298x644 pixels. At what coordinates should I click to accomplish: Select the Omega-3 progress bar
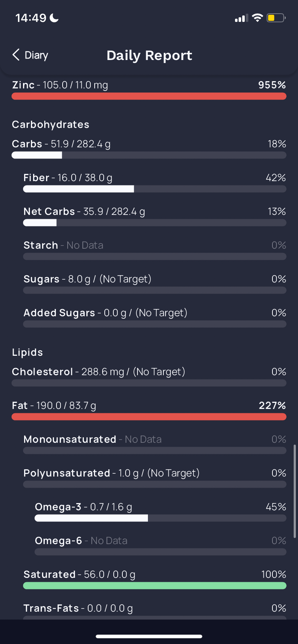point(161,518)
